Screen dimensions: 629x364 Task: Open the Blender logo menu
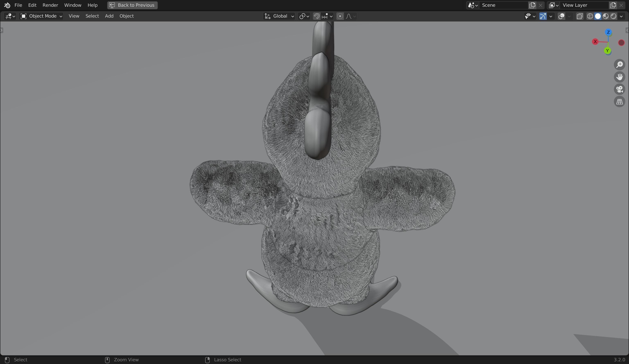pos(7,5)
